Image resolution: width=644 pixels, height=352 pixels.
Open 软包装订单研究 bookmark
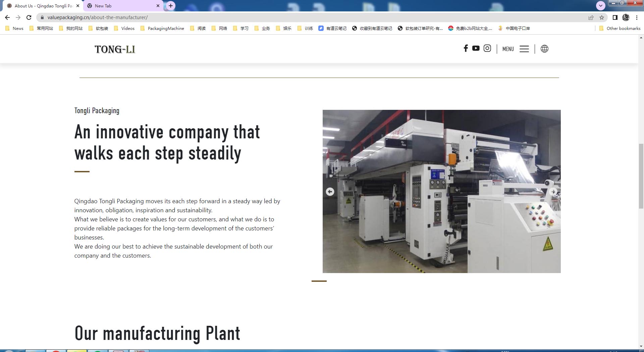420,28
